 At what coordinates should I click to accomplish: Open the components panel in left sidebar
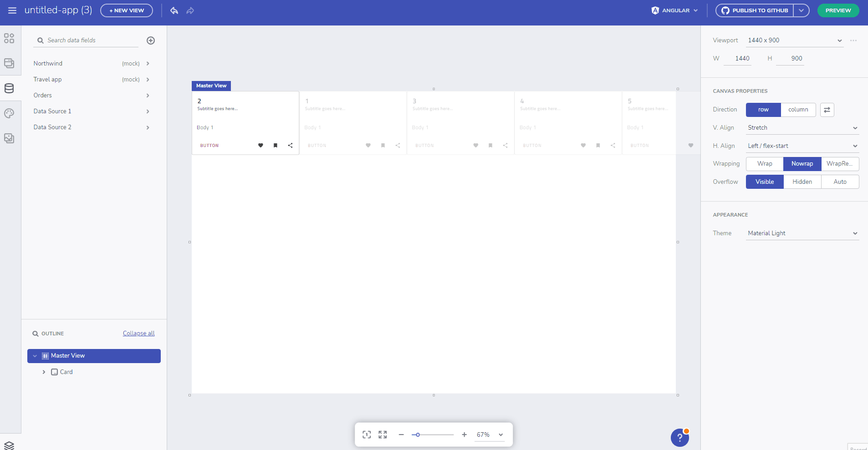click(9, 38)
